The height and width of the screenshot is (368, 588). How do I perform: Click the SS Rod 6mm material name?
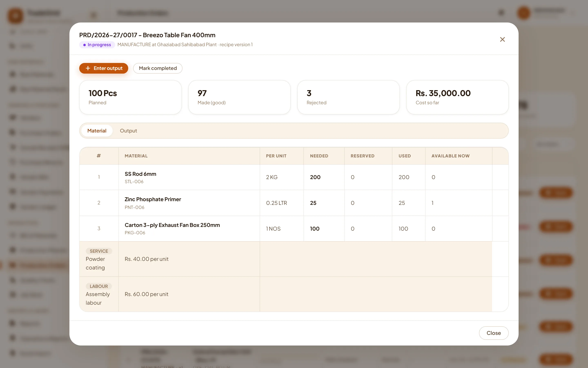(x=140, y=174)
